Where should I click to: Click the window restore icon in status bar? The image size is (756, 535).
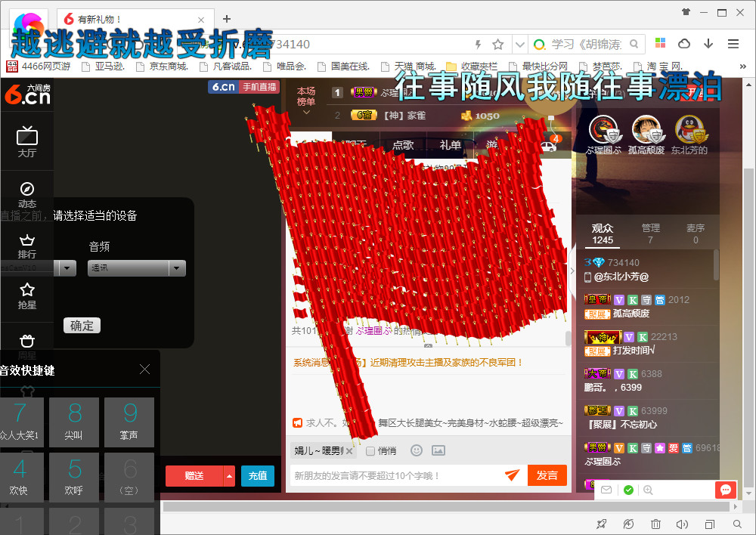[710, 524]
